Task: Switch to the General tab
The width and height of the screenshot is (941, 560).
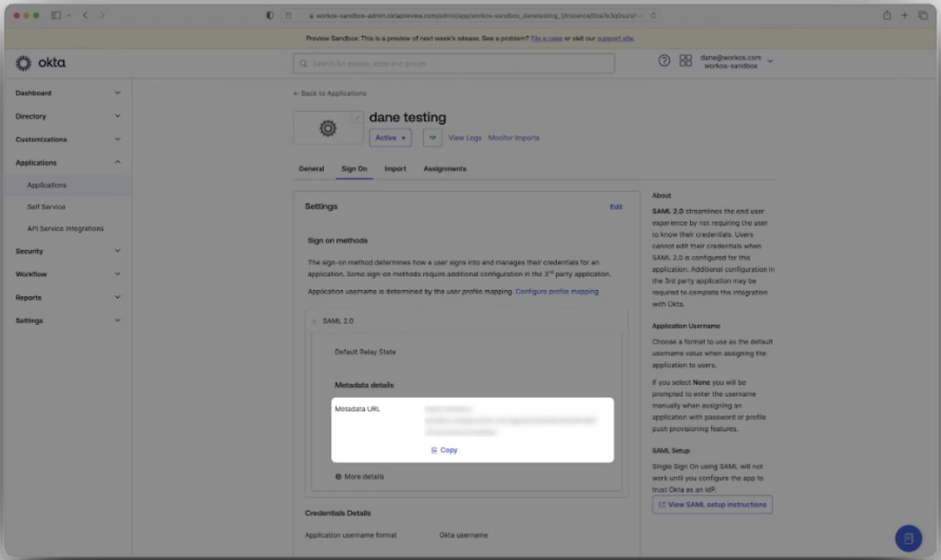Action: click(x=311, y=169)
